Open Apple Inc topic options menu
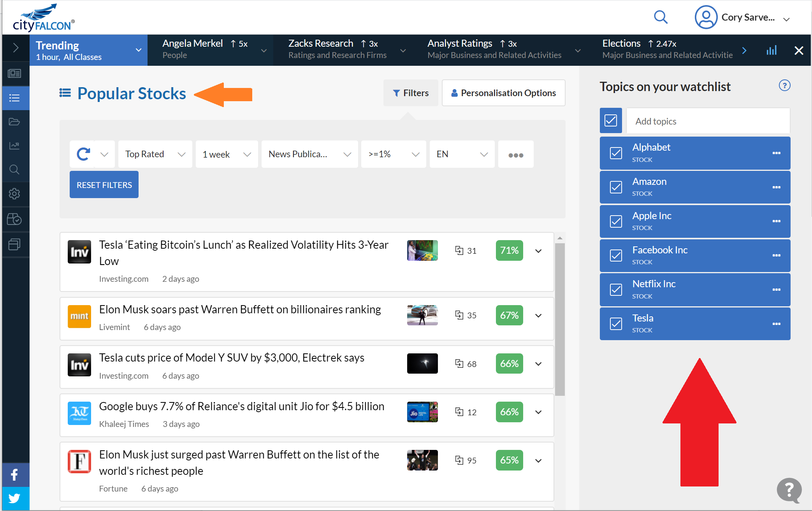The height and width of the screenshot is (511, 812). click(x=776, y=221)
